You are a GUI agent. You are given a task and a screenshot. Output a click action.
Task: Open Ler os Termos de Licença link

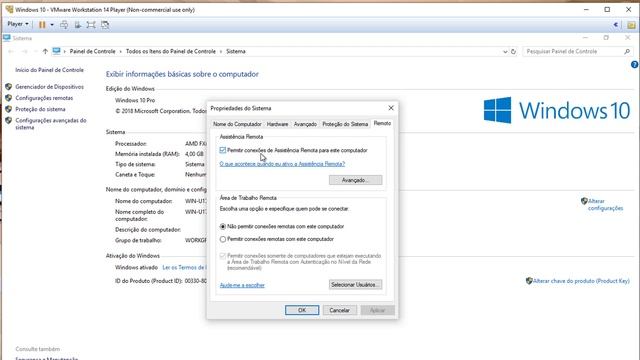pos(184,267)
